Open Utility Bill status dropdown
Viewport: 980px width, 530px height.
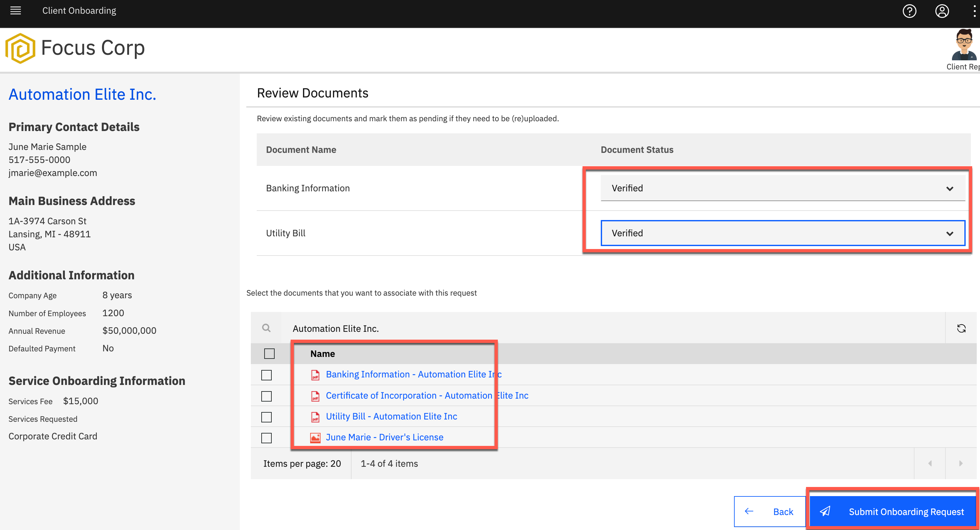(x=783, y=233)
